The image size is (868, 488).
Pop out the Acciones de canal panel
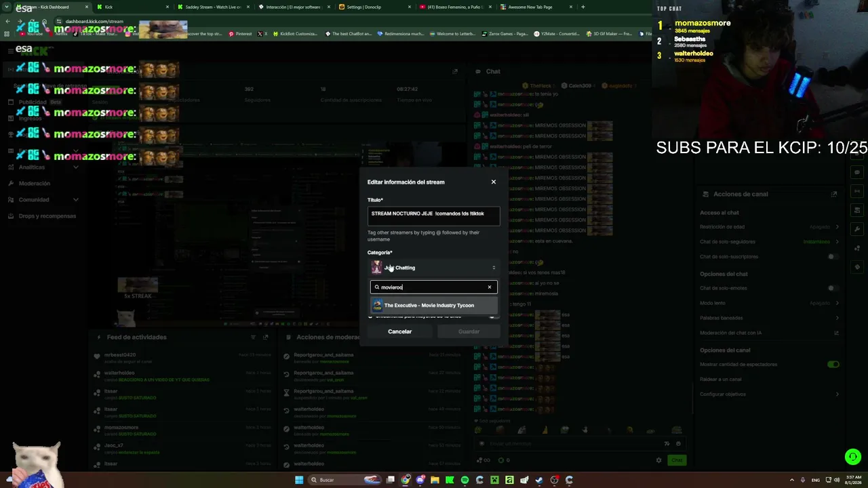[x=834, y=194]
